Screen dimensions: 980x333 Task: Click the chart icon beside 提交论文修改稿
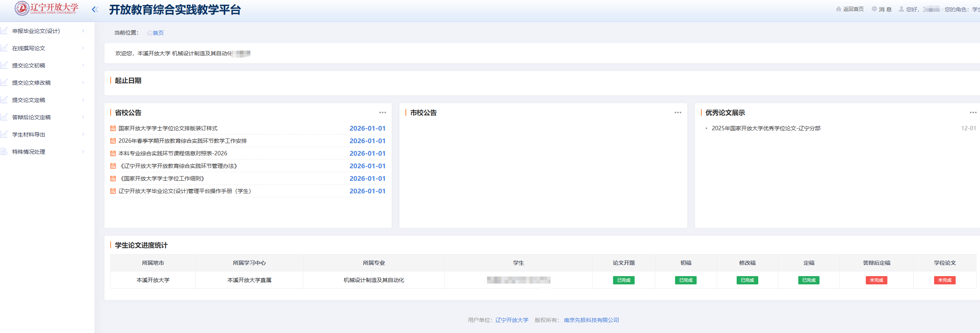tap(4, 82)
